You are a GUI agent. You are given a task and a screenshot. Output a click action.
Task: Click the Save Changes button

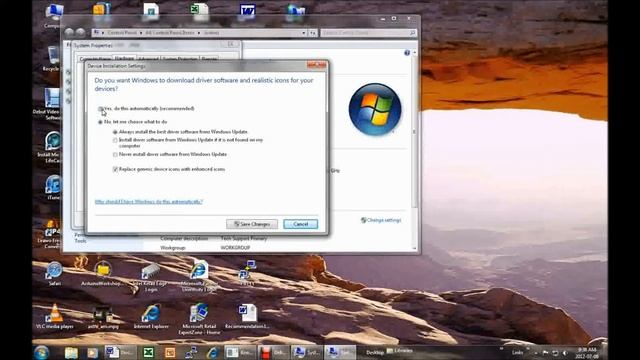point(252,224)
